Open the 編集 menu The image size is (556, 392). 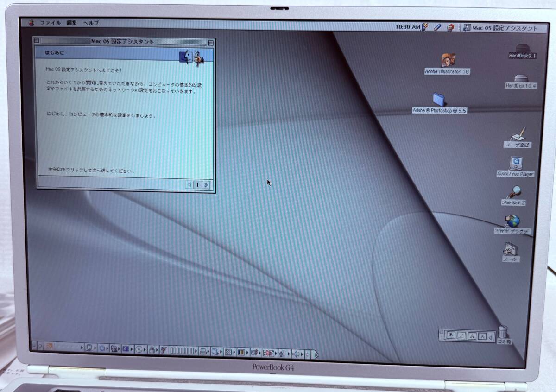click(x=71, y=23)
